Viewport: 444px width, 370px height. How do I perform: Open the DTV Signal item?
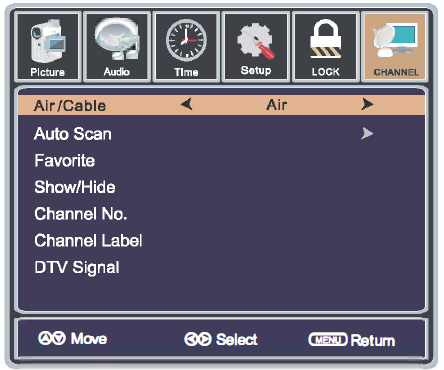click(77, 268)
